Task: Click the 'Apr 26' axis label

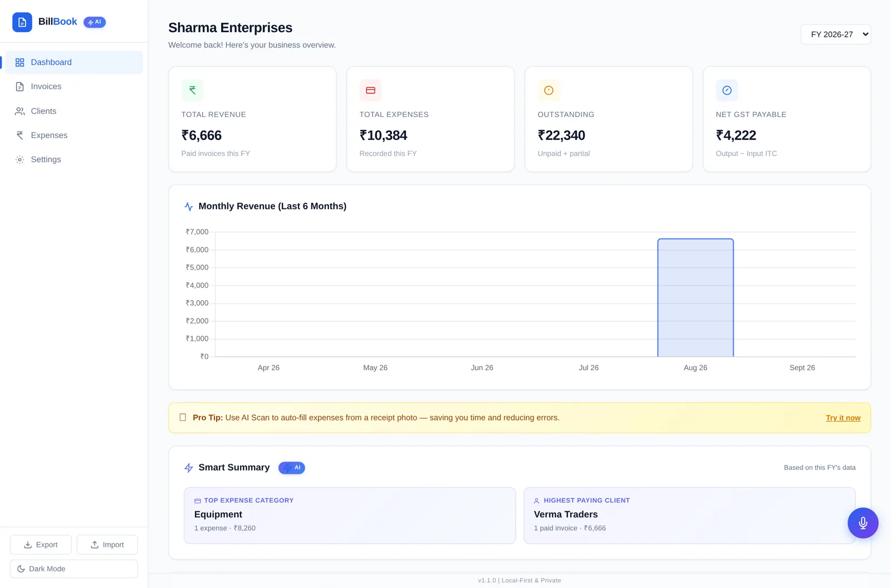Action: point(268,368)
